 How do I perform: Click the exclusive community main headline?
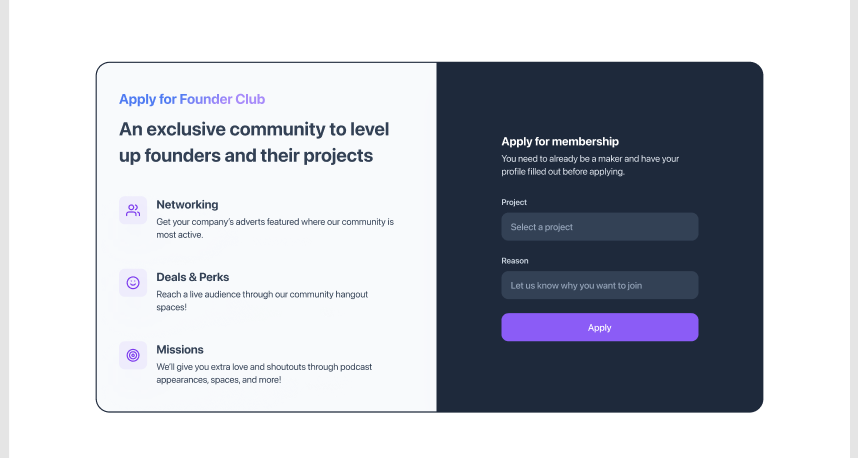pyautogui.click(x=254, y=142)
